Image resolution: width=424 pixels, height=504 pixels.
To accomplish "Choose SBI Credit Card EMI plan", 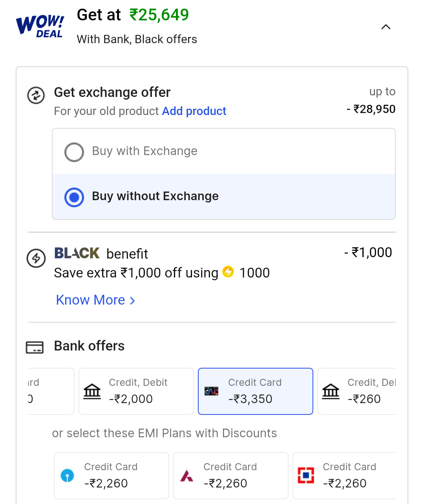I will coord(111,476).
